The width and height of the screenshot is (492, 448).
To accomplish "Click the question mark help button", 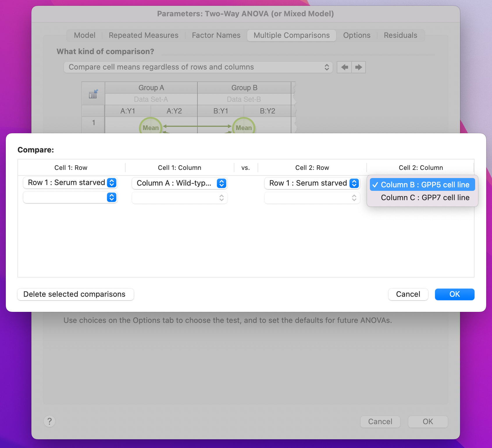I will (49, 421).
